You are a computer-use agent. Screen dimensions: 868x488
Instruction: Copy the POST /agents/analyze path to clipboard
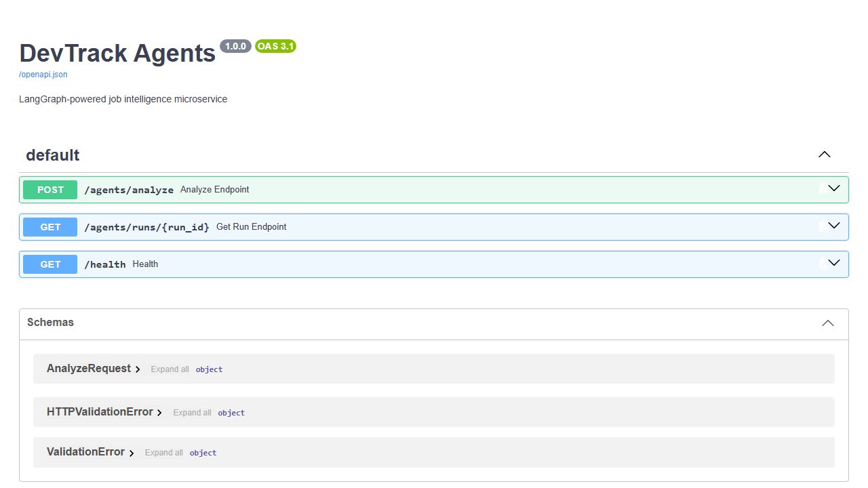pyautogui.click(x=823, y=189)
